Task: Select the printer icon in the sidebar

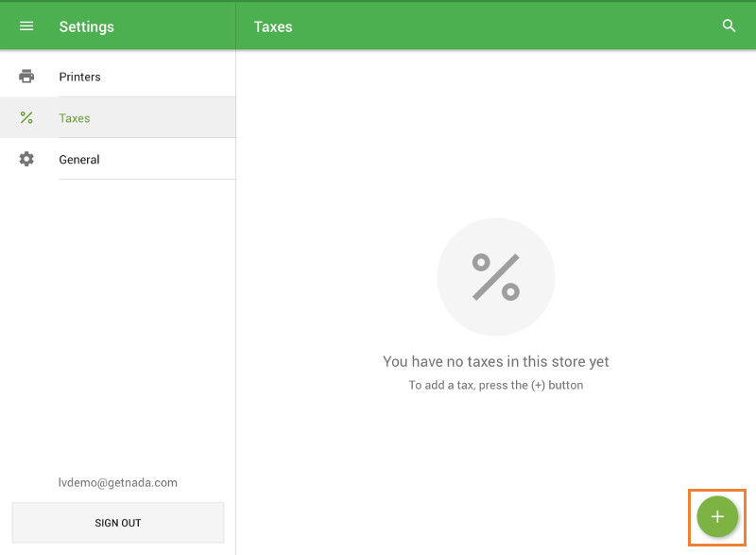Action: point(26,76)
